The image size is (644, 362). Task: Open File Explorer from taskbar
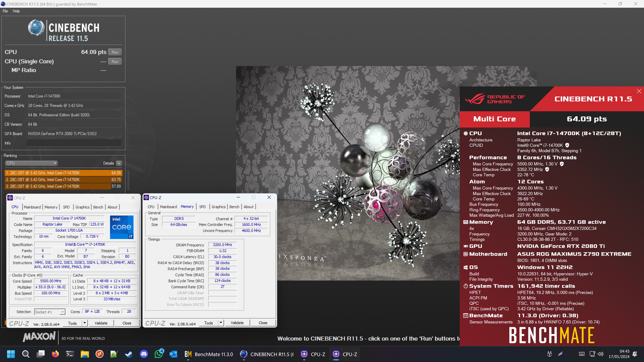point(85,354)
